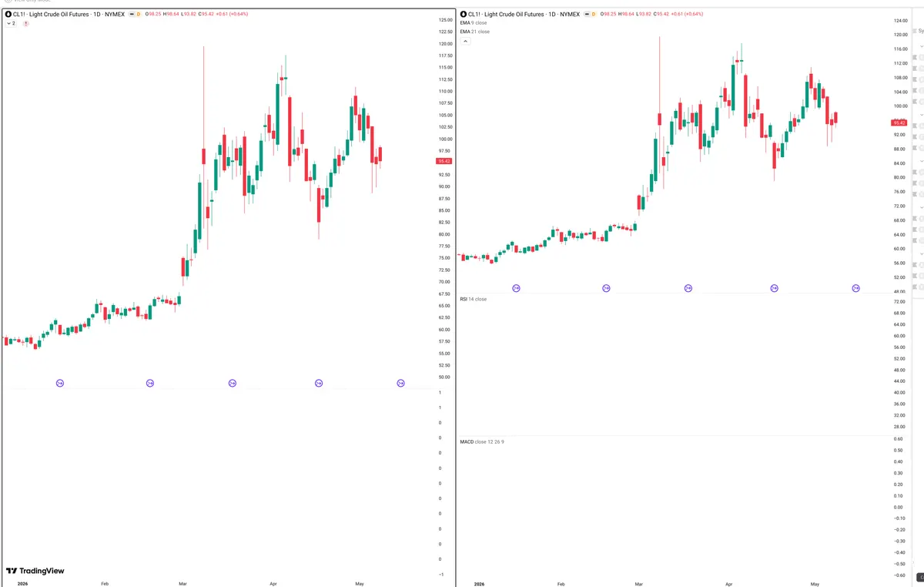Image resolution: width=924 pixels, height=587 pixels.
Task: Click the Feb label on right chart time axis
Action: tap(560, 584)
